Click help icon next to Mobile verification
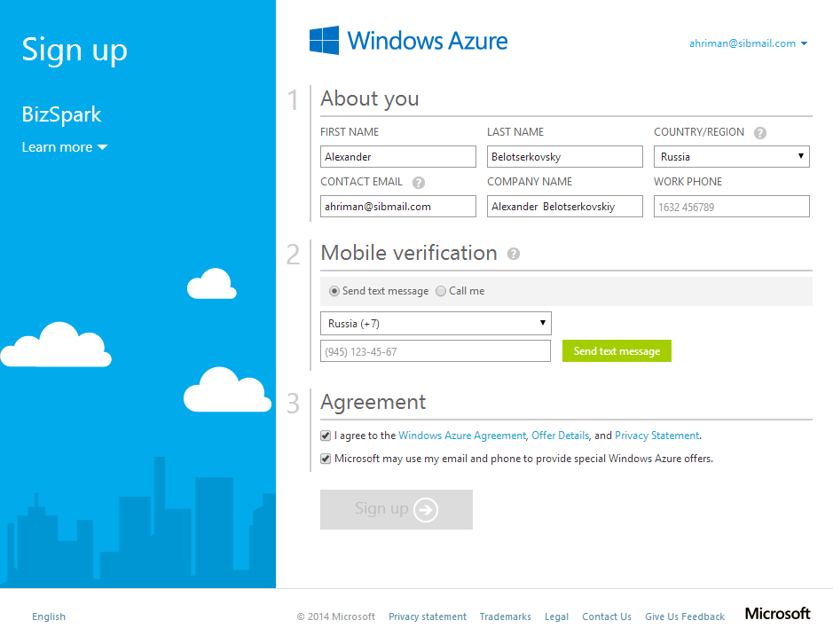 pos(513,254)
